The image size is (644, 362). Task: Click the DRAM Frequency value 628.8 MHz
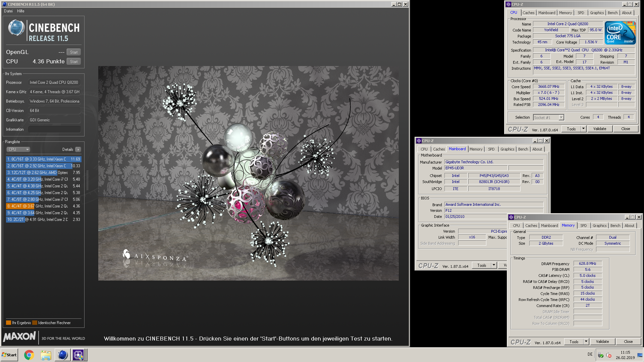tap(588, 263)
